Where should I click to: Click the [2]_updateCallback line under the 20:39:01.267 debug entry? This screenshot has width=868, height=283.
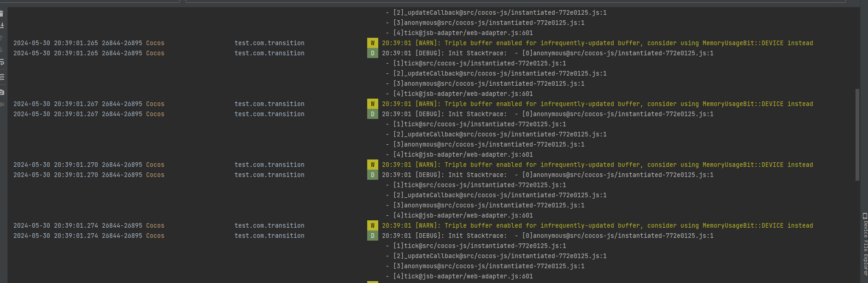(x=496, y=134)
